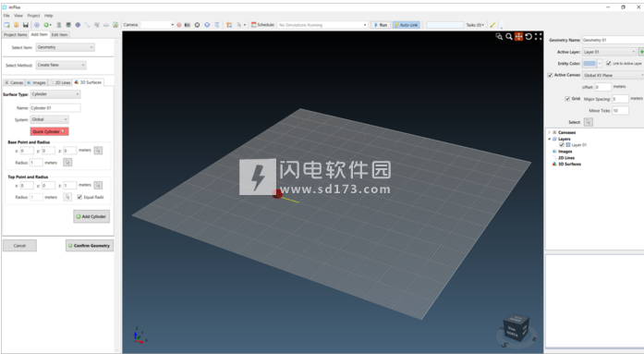Click the blue circle icon left of Run
This screenshot has height=354, width=644.
[207, 25]
